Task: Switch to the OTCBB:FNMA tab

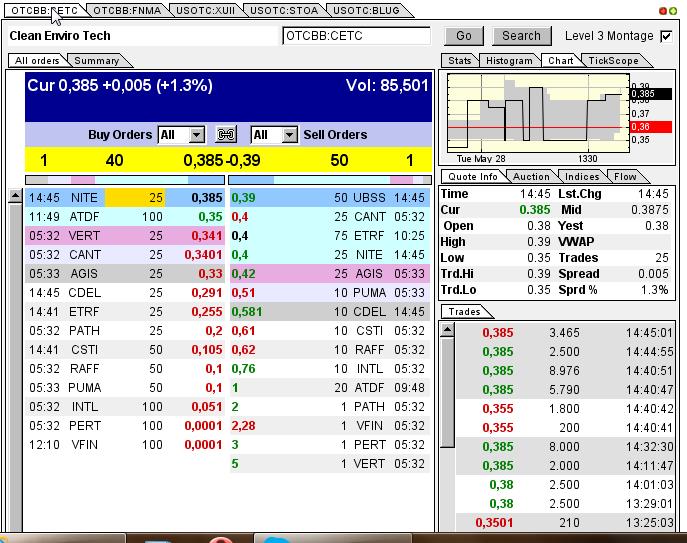Action: [125, 10]
